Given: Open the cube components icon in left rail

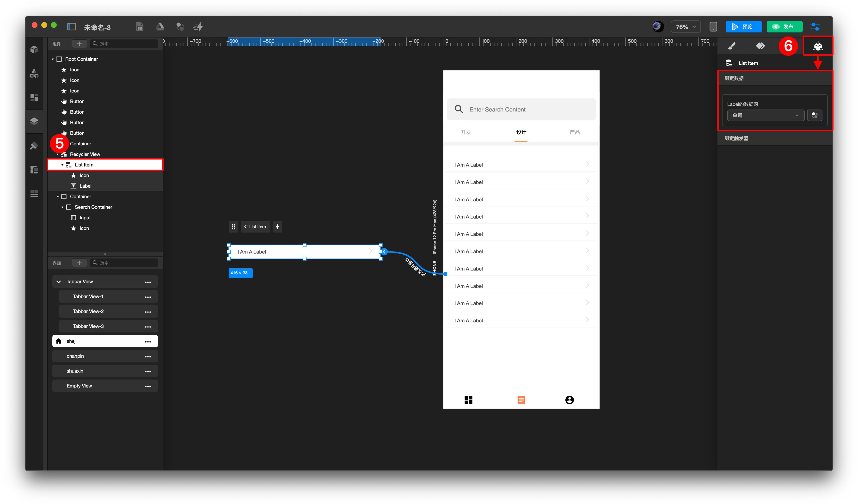Looking at the screenshot, I should tap(34, 50).
